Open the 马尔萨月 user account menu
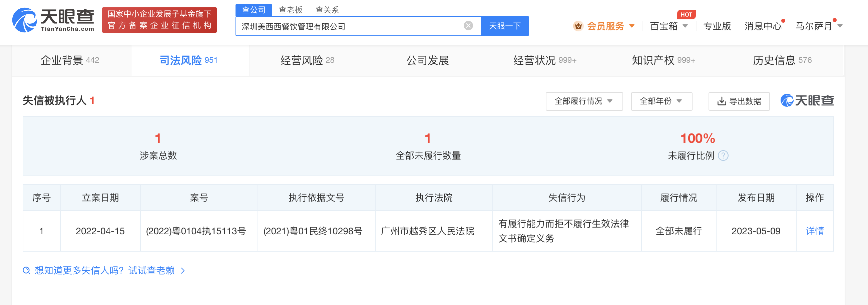Screen dimensions: 868x305 pyautogui.click(x=819, y=26)
